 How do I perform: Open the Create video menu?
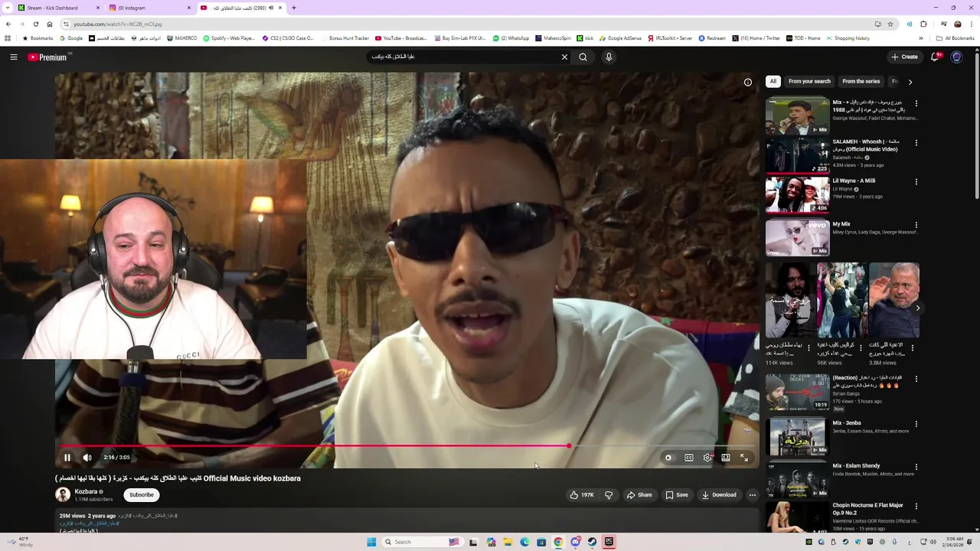[904, 57]
